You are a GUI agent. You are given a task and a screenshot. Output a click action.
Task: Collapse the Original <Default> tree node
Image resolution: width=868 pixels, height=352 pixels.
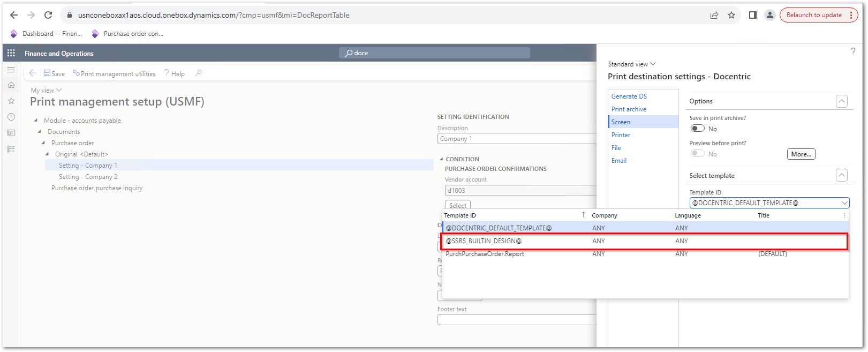click(47, 154)
